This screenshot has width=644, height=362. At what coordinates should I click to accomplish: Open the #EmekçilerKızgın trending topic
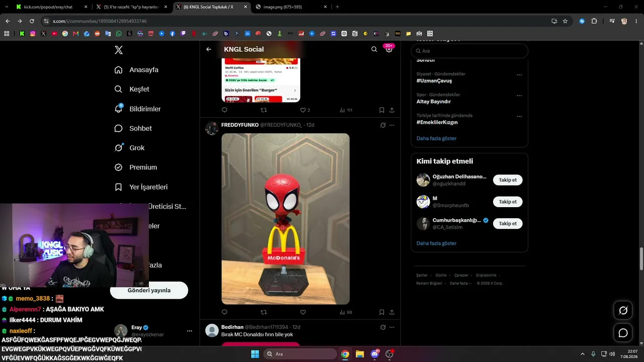pyautogui.click(x=437, y=122)
